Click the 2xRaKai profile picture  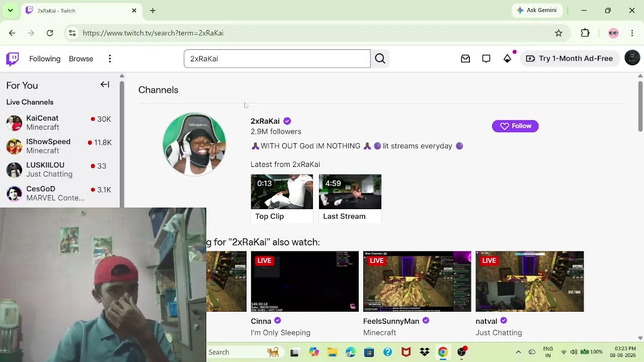pyautogui.click(x=194, y=144)
